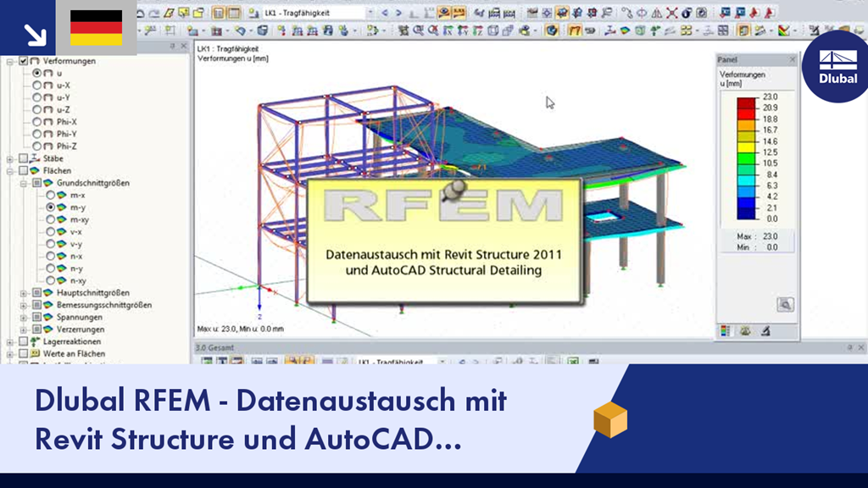The width and height of the screenshot is (868, 488).
Task: Select the u-Y deformation radio button
Action: (x=36, y=97)
